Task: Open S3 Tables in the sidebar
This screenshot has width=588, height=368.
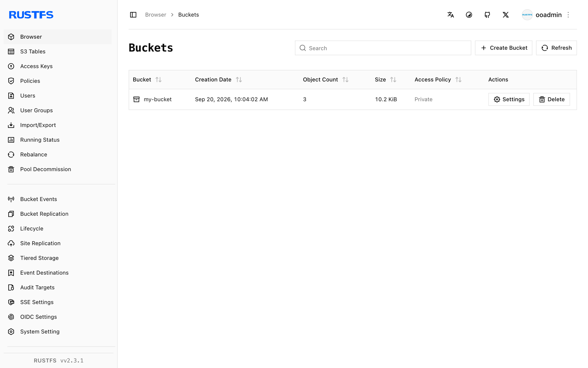Action: click(58, 52)
